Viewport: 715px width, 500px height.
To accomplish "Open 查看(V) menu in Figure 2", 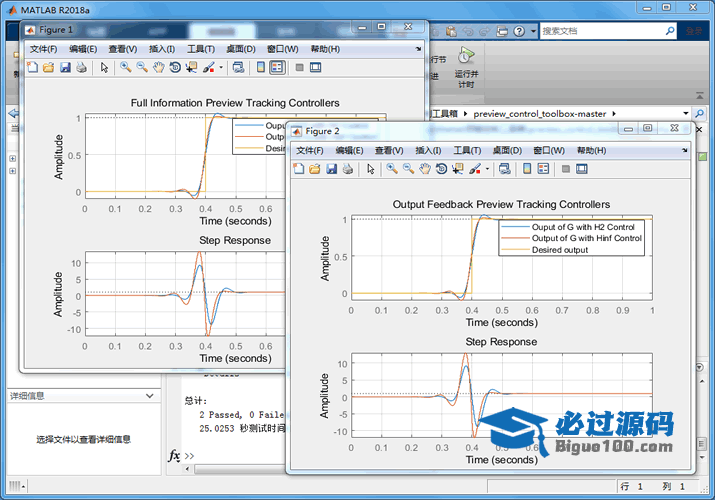I will pyautogui.click(x=389, y=150).
